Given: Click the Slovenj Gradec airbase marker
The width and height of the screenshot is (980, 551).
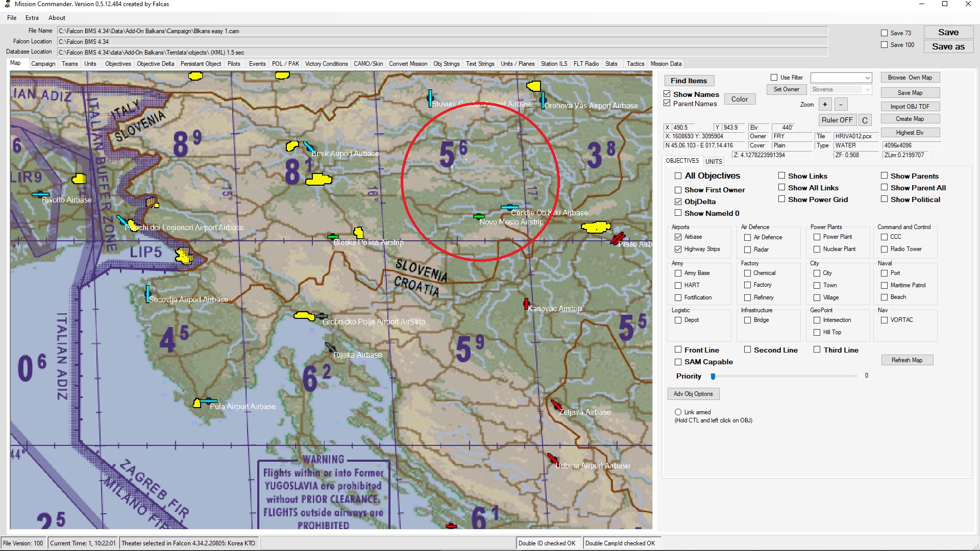Looking at the screenshot, I should [x=430, y=98].
